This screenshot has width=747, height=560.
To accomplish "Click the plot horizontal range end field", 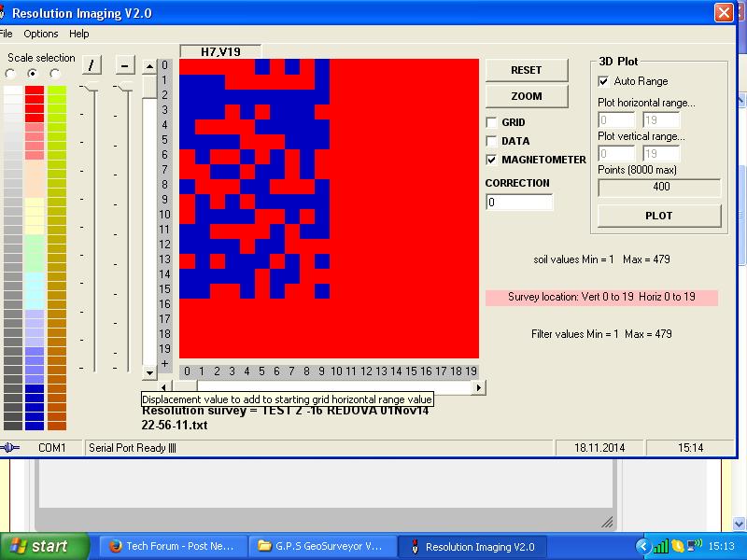I will [661, 120].
